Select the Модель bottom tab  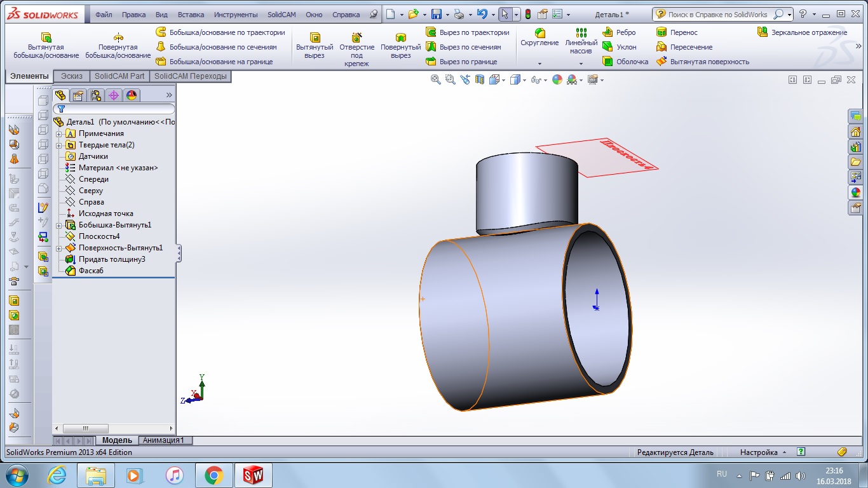click(x=117, y=440)
